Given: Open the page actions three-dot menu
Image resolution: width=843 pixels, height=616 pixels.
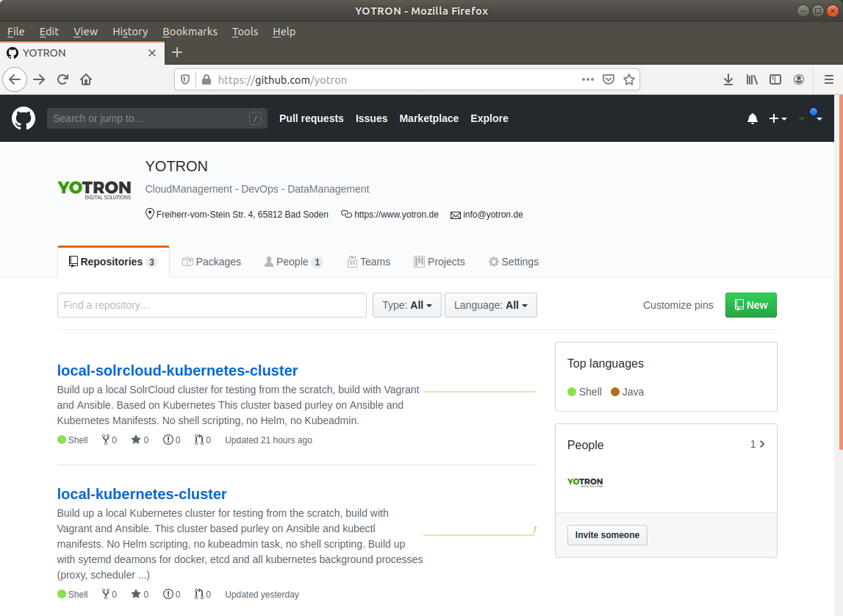Looking at the screenshot, I should (x=588, y=79).
